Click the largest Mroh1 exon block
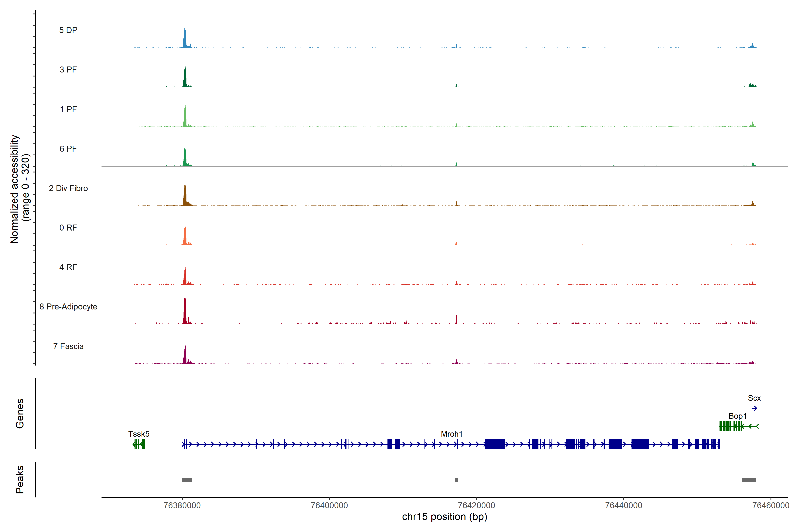 (495, 444)
